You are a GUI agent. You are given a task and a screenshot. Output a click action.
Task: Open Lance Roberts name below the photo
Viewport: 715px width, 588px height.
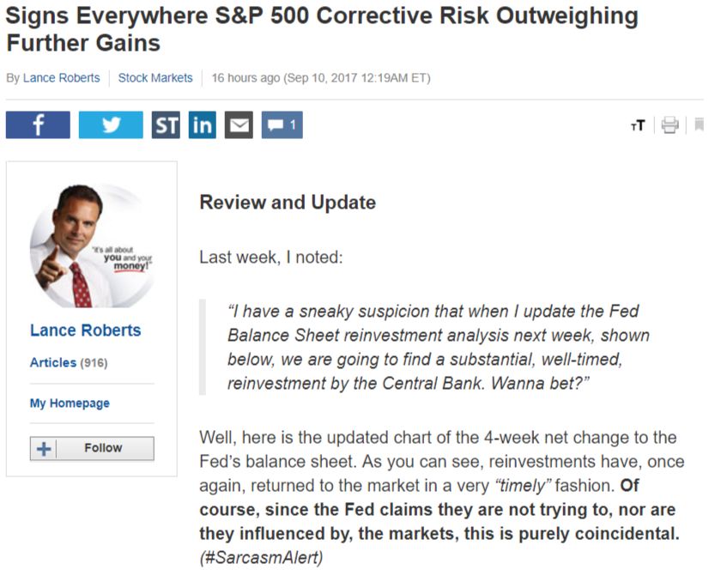tap(85, 330)
